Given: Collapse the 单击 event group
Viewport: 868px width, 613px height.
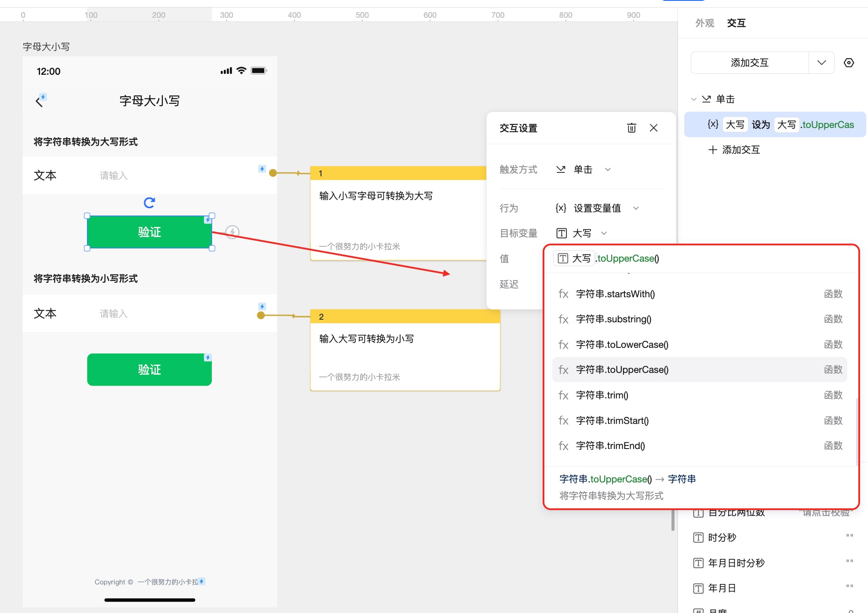Looking at the screenshot, I should click(x=694, y=99).
